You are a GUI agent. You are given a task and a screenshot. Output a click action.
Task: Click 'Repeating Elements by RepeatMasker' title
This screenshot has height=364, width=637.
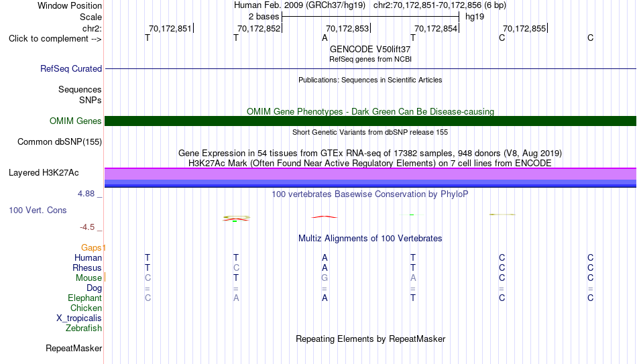tap(370, 339)
